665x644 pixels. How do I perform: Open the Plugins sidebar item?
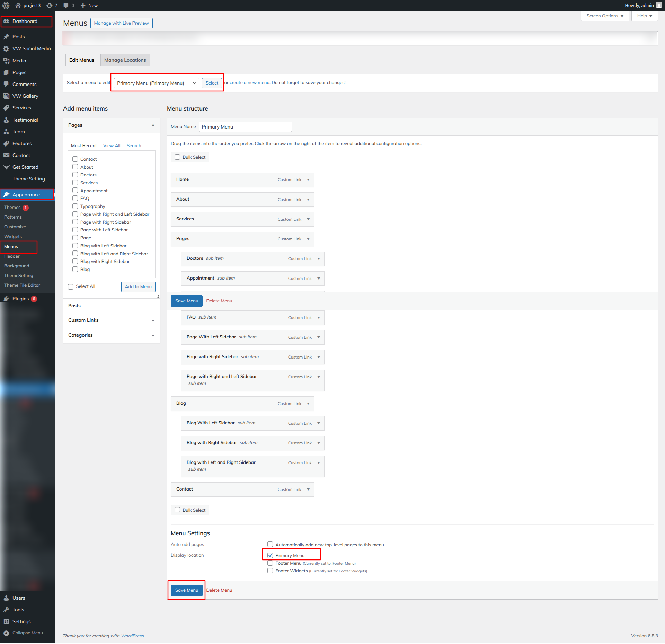[20, 299]
